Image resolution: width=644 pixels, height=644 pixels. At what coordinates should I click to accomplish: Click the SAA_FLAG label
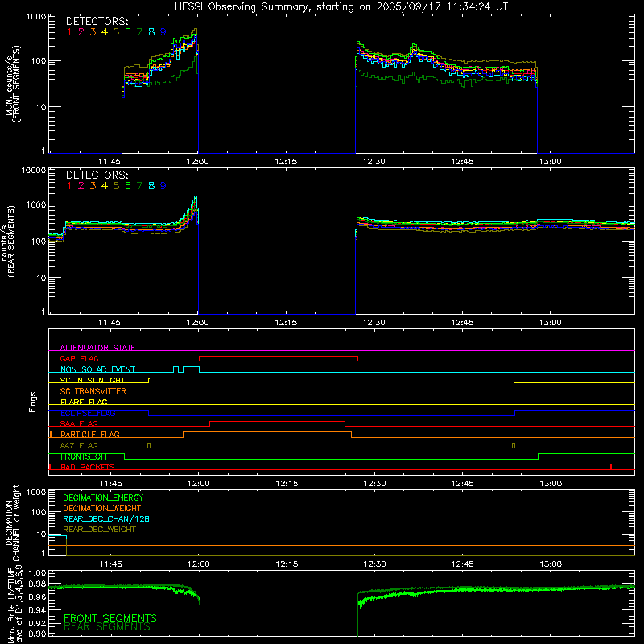(x=79, y=423)
